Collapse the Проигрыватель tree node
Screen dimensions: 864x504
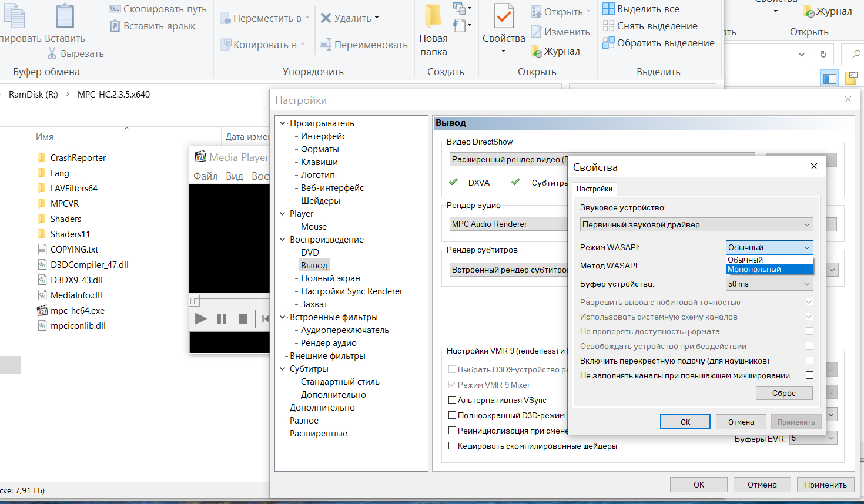click(283, 123)
